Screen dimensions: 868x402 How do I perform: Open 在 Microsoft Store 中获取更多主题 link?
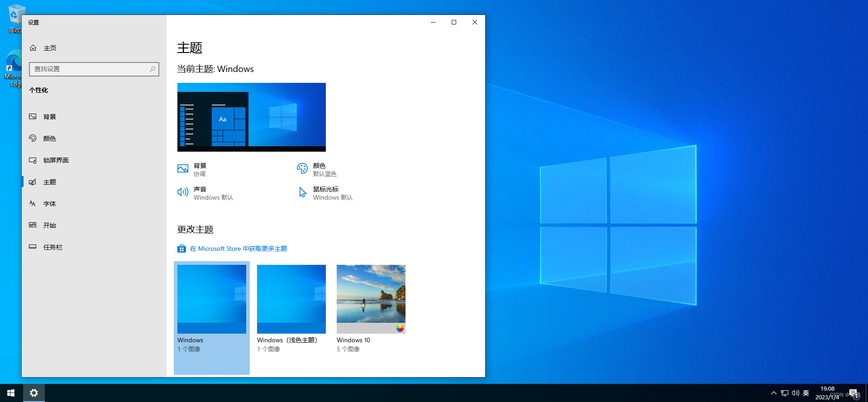tap(238, 249)
